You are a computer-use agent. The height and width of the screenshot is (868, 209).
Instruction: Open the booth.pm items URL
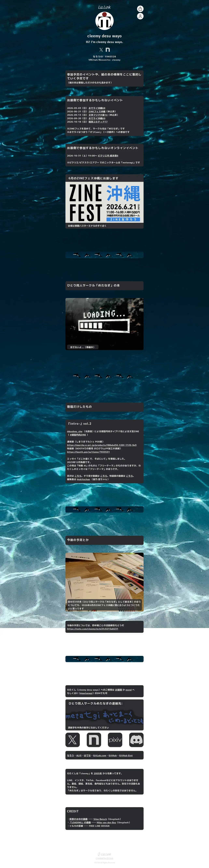[88, 452]
